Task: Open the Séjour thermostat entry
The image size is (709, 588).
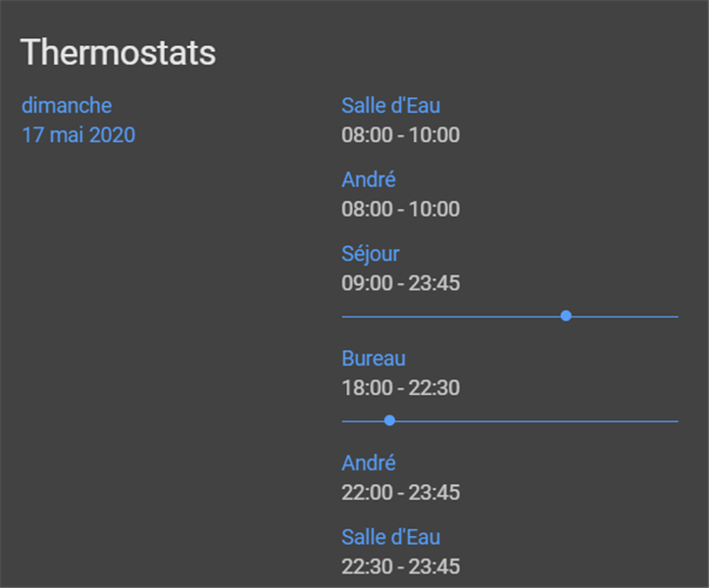Action: pyautogui.click(x=371, y=254)
